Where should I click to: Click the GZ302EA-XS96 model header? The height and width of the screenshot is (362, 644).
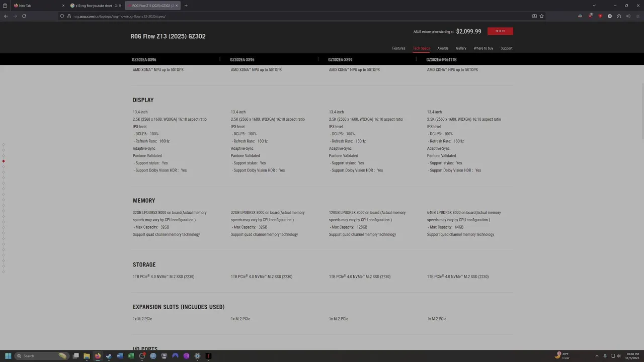pyautogui.click(x=242, y=59)
